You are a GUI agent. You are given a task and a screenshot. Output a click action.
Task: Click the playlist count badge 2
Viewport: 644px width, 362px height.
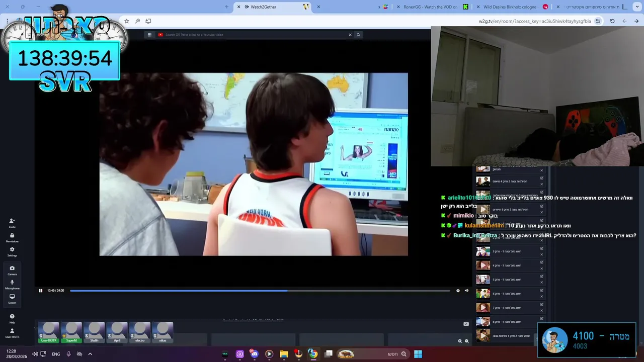point(466,324)
